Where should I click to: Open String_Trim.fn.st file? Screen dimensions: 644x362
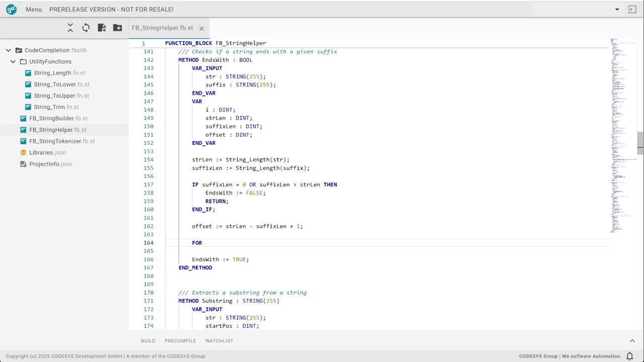56,107
